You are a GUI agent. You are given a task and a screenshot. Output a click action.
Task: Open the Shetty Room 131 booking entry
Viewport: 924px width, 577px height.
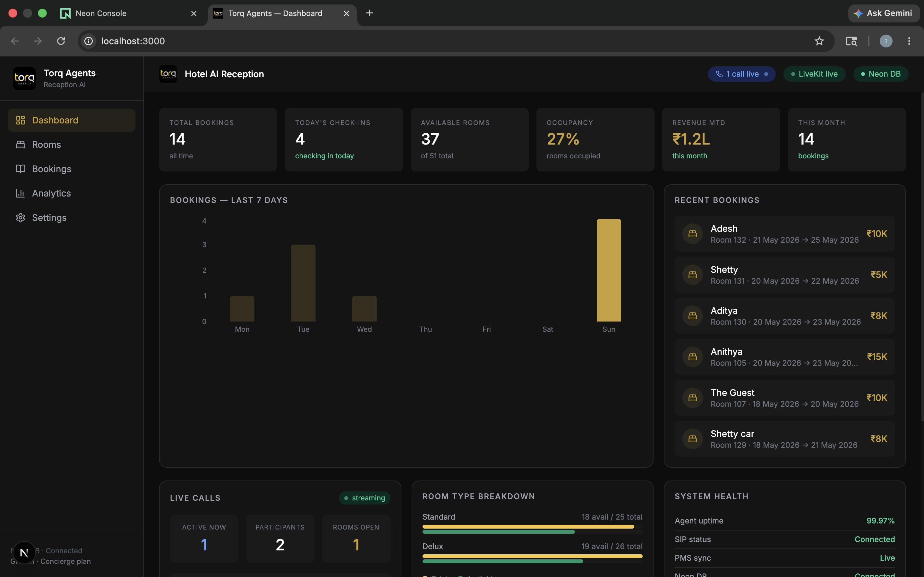(784, 275)
